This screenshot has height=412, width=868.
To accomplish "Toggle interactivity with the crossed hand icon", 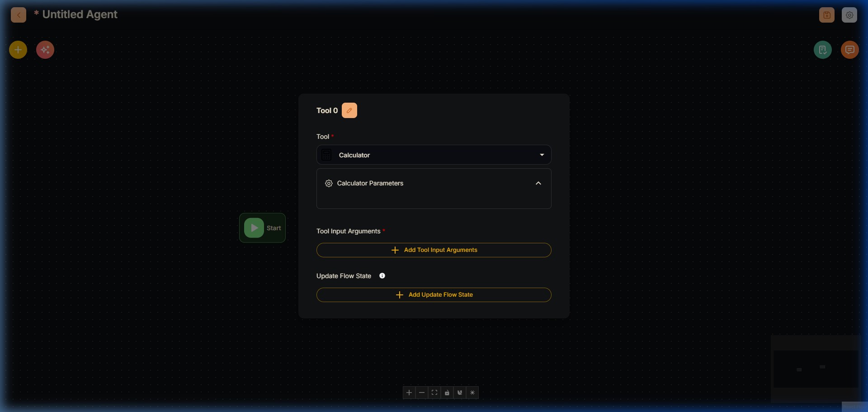I will point(459,393).
